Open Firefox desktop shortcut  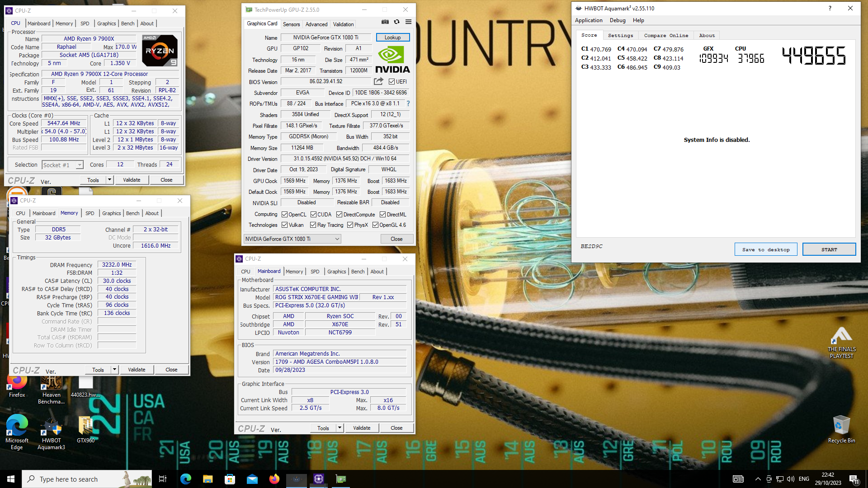(17, 385)
